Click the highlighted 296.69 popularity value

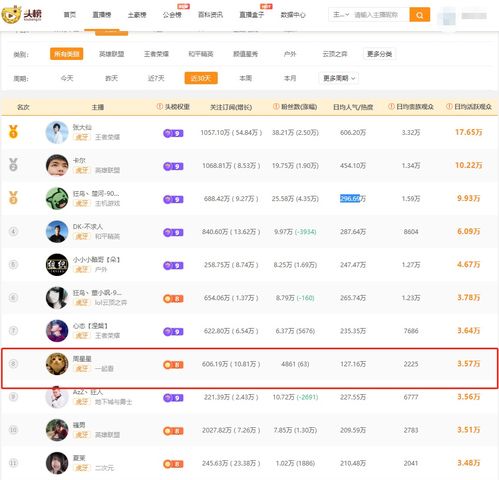click(350, 198)
